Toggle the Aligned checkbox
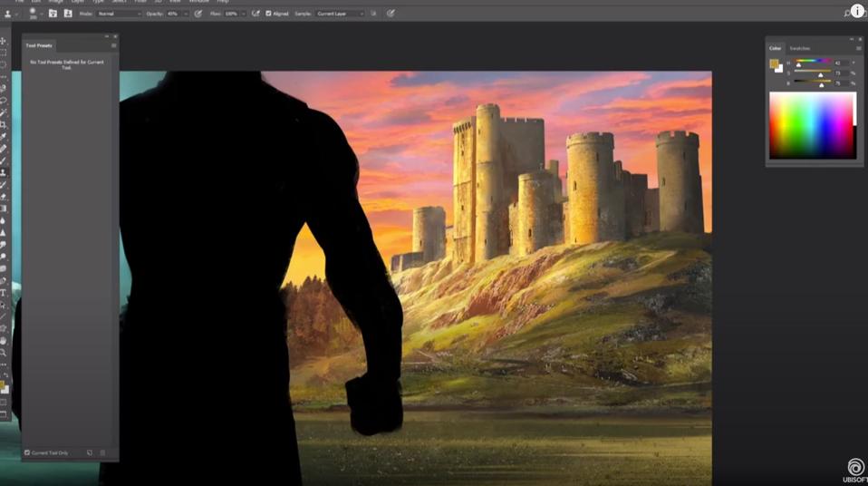868x486 pixels. point(268,14)
